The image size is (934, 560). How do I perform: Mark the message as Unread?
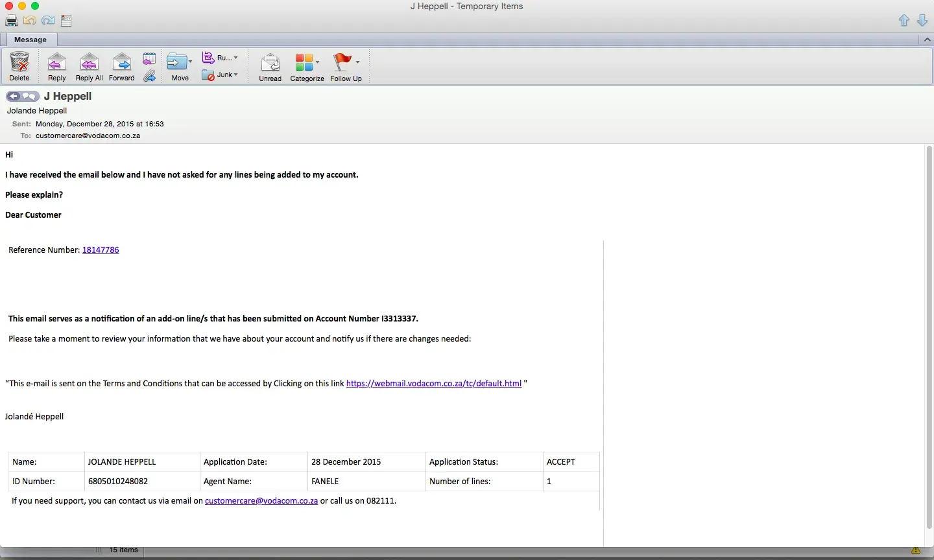click(x=270, y=64)
